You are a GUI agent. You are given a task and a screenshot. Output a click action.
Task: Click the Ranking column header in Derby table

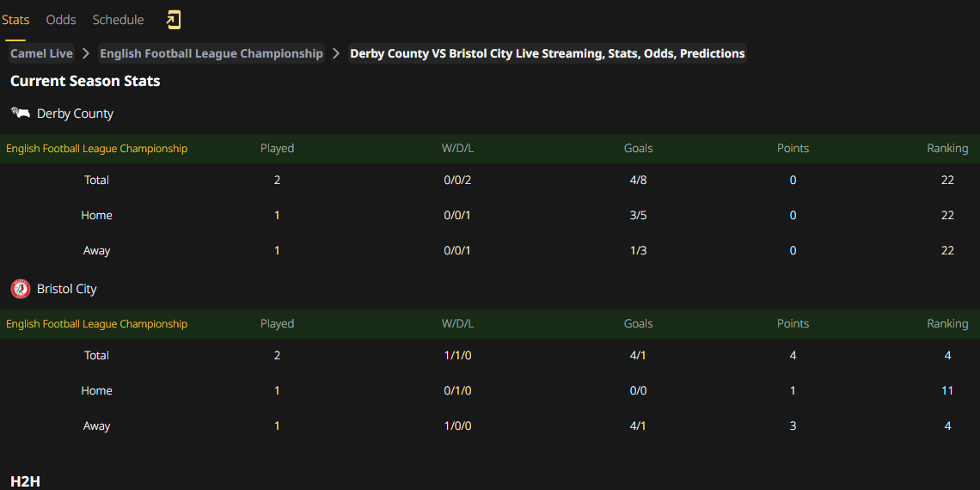click(x=947, y=149)
